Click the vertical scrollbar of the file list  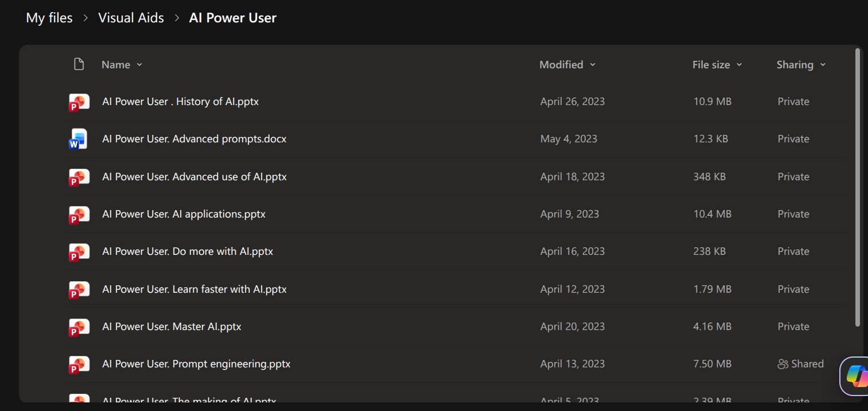click(858, 188)
